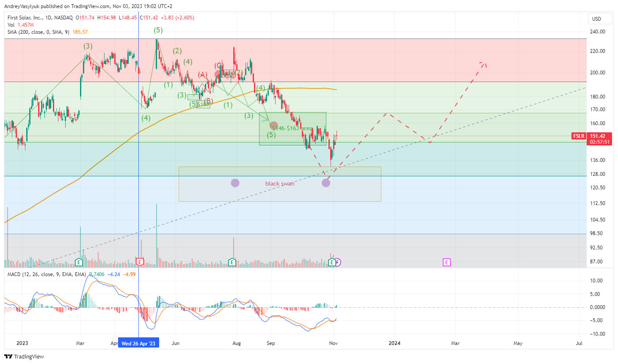Select the "$146-$163 area" text label
The image size is (618, 364).
292,128
